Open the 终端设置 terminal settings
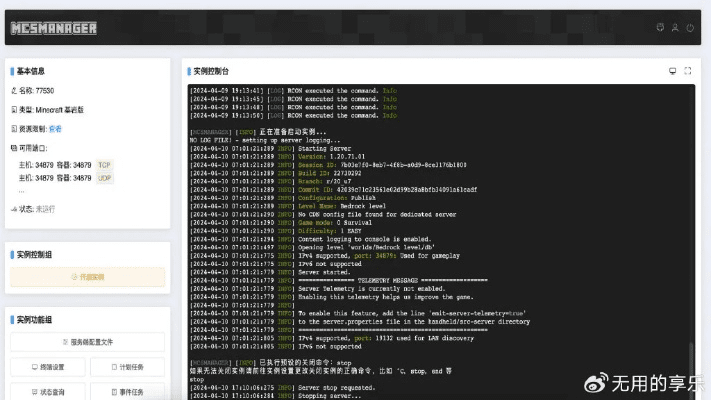Image resolution: width=711 pixels, height=400 pixels. tap(47, 367)
